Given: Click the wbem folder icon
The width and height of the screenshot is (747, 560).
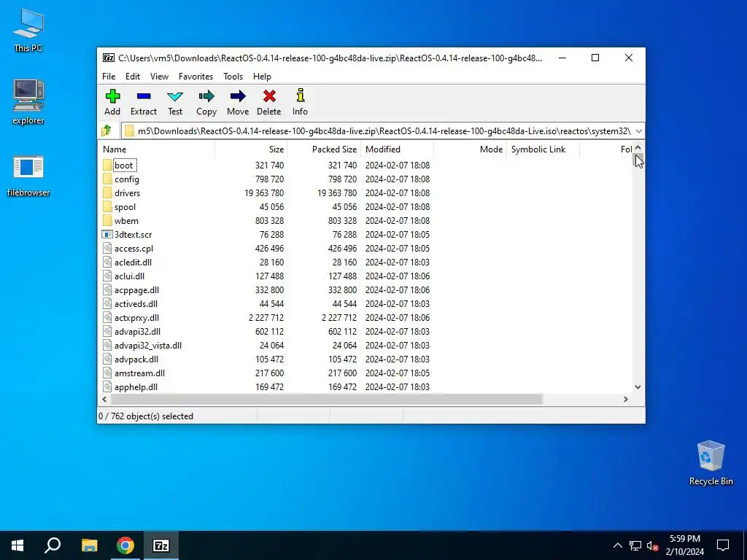Looking at the screenshot, I should click(x=107, y=220).
